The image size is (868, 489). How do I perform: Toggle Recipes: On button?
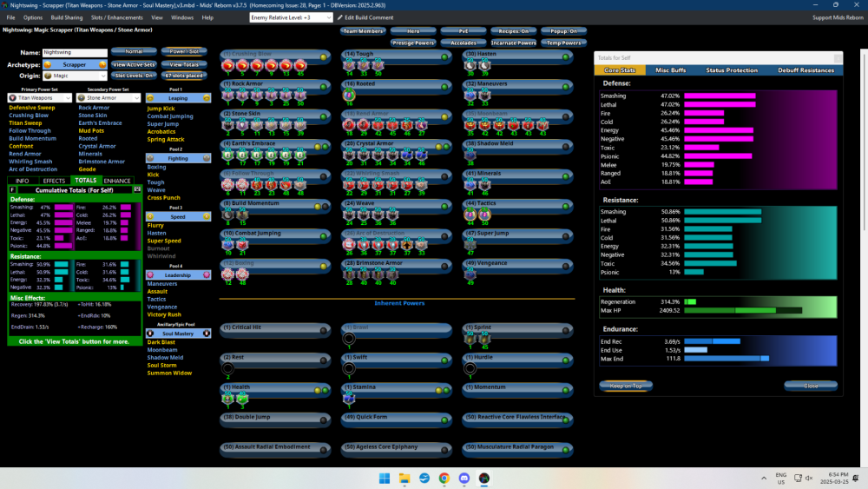[x=513, y=31]
